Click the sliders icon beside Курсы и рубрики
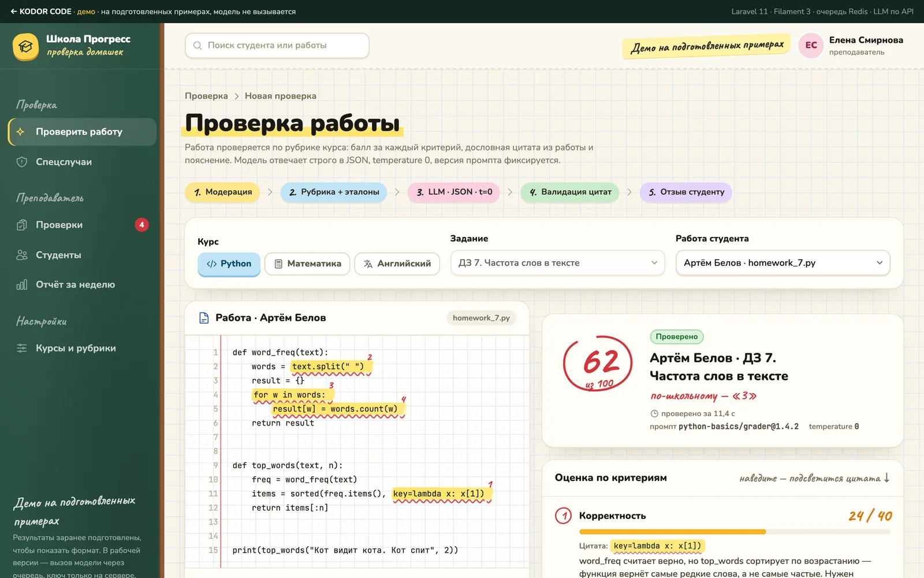The image size is (924, 578). pos(22,348)
